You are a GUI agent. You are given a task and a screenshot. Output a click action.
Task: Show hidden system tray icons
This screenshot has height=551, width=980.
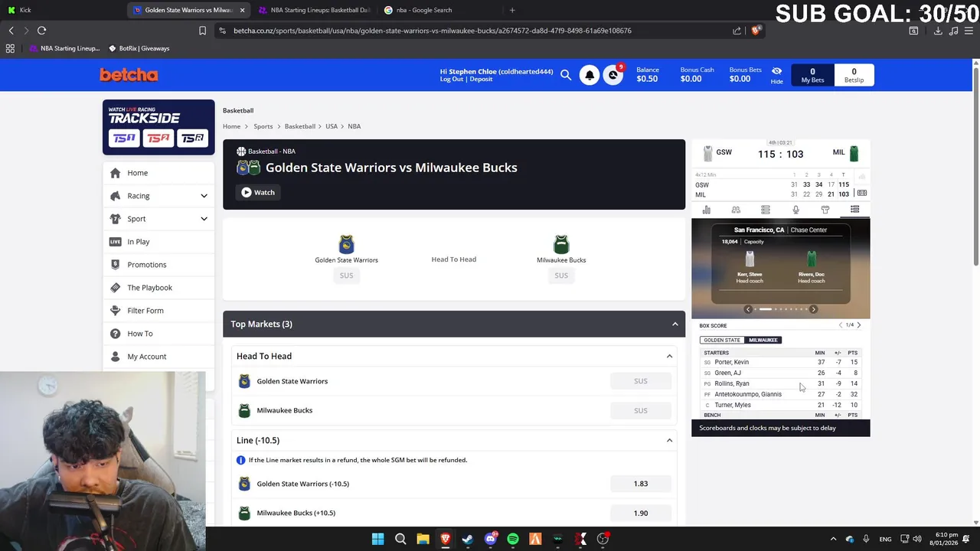click(x=833, y=539)
